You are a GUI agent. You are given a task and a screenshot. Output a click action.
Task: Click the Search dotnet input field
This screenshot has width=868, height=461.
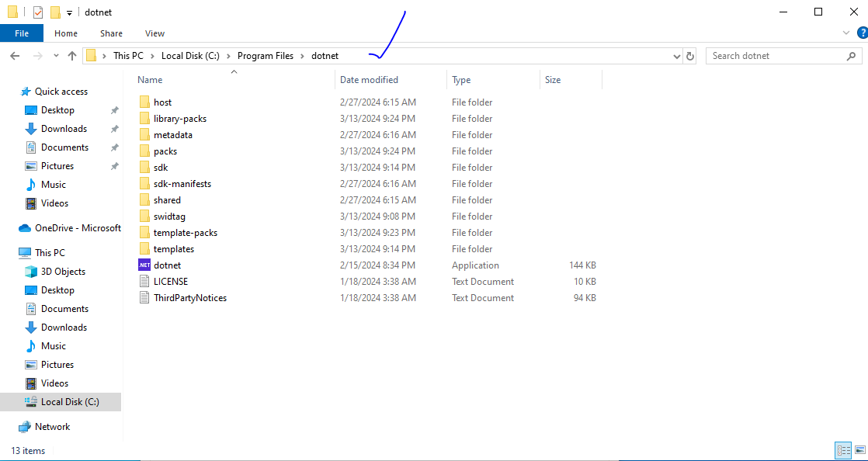point(776,56)
